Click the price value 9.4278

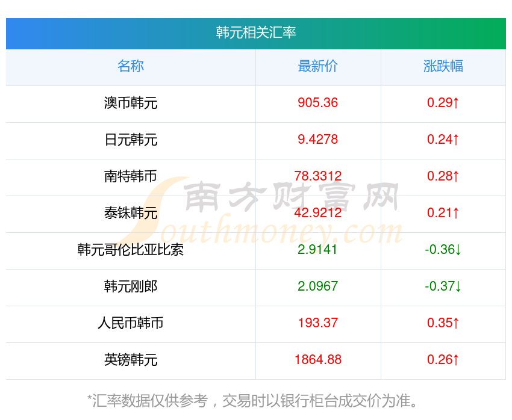(317, 140)
